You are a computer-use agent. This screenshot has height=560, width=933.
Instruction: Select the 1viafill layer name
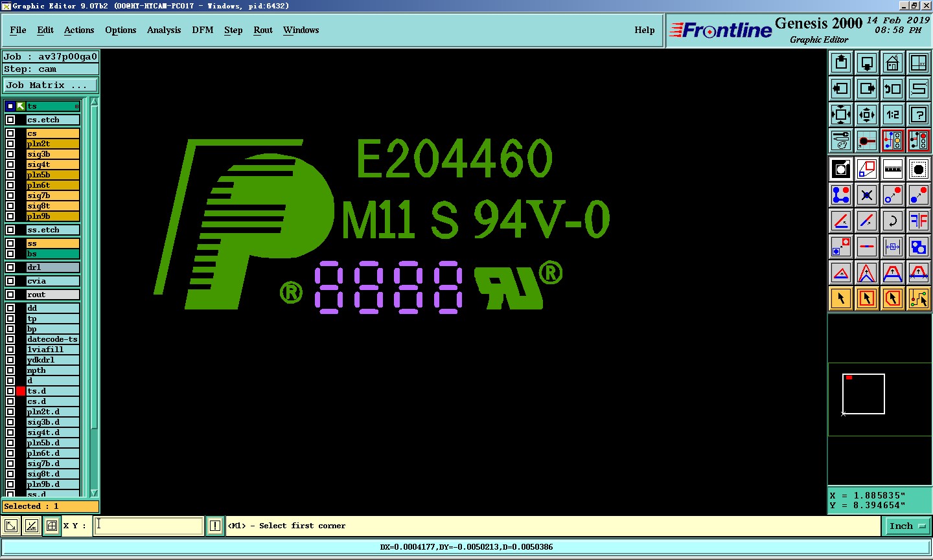pyautogui.click(x=53, y=350)
